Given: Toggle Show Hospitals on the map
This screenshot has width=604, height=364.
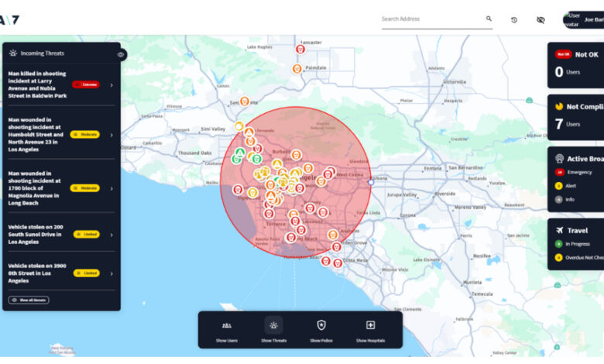Looking at the screenshot, I should coord(370,329).
